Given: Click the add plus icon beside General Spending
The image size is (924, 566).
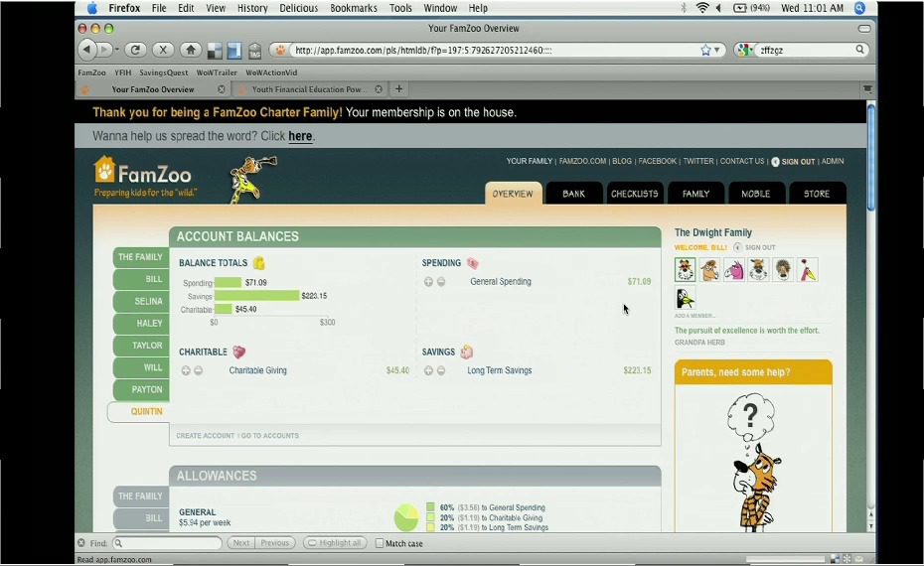Looking at the screenshot, I should (428, 282).
